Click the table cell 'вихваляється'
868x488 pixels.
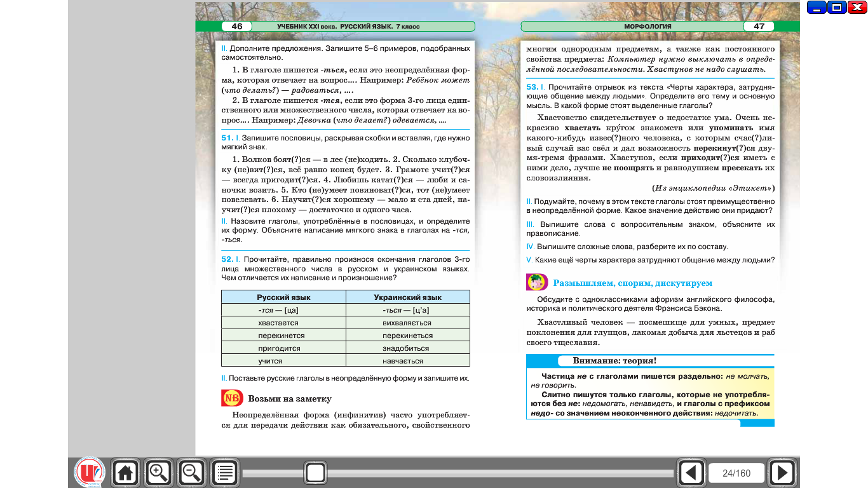click(x=407, y=323)
